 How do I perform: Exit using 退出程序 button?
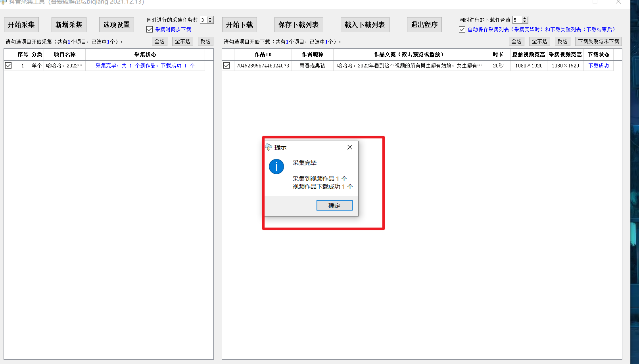click(424, 25)
